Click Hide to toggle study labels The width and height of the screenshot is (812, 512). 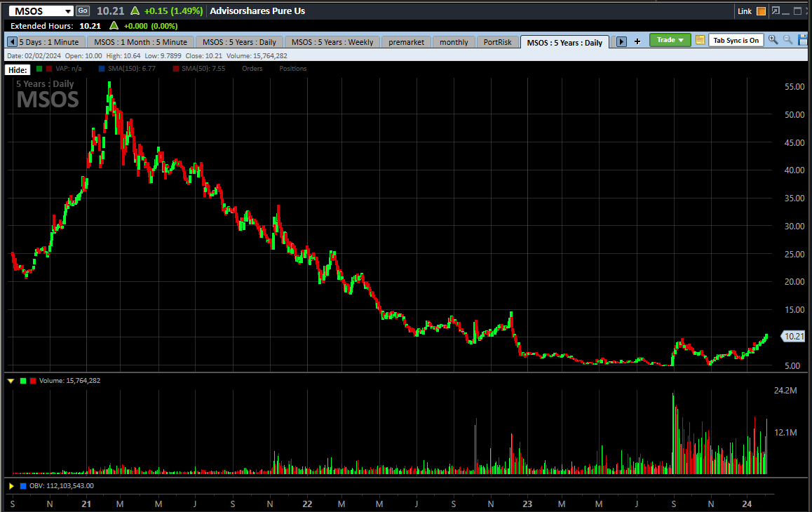pos(17,69)
